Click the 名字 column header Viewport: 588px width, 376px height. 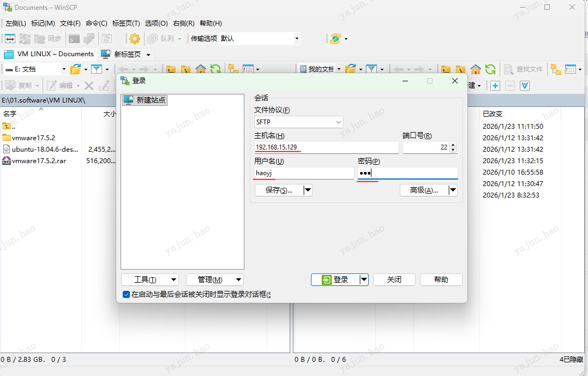pyautogui.click(x=40, y=114)
